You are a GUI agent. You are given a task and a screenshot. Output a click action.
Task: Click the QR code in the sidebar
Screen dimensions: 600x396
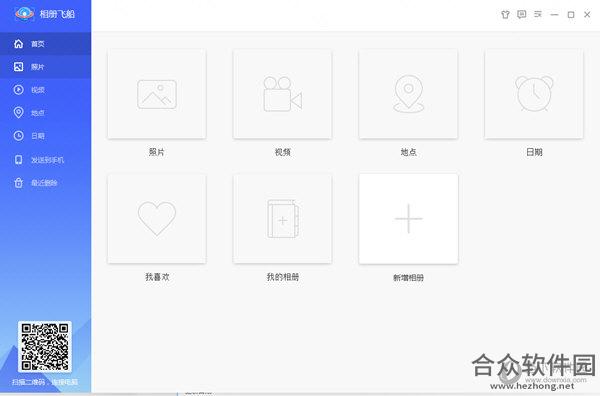pyautogui.click(x=45, y=347)
